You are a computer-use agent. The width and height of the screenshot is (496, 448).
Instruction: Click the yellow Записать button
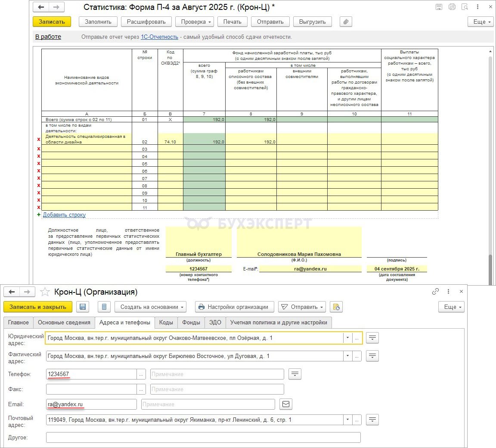(x=52, y=22)
